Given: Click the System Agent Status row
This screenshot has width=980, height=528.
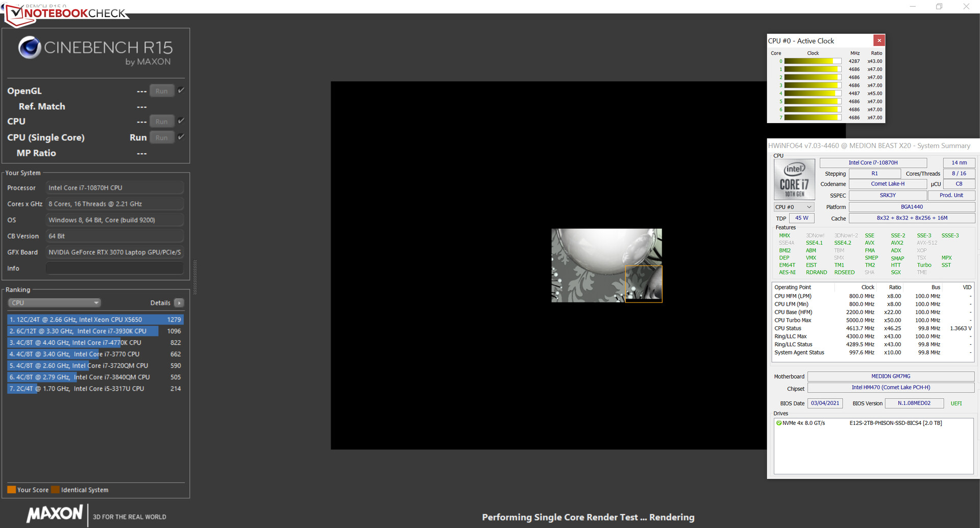Looking at the screenshot, I should pyautogui.click(x=873, y=352).
